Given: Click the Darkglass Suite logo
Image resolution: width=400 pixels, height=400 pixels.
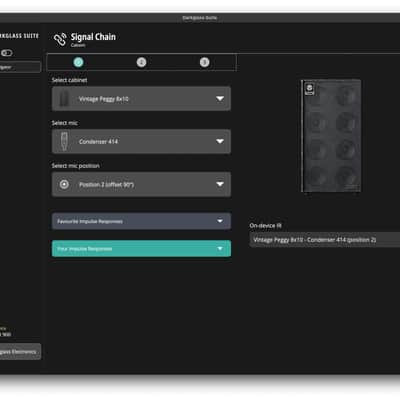Looking at the screenshot, I should pyautogui.click(x=19, y=36).
